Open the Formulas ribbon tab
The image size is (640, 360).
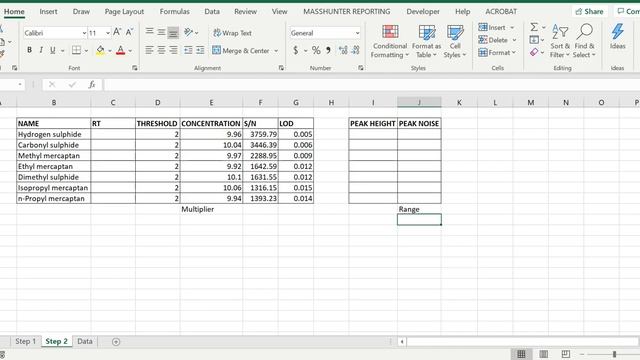point(174,11)
